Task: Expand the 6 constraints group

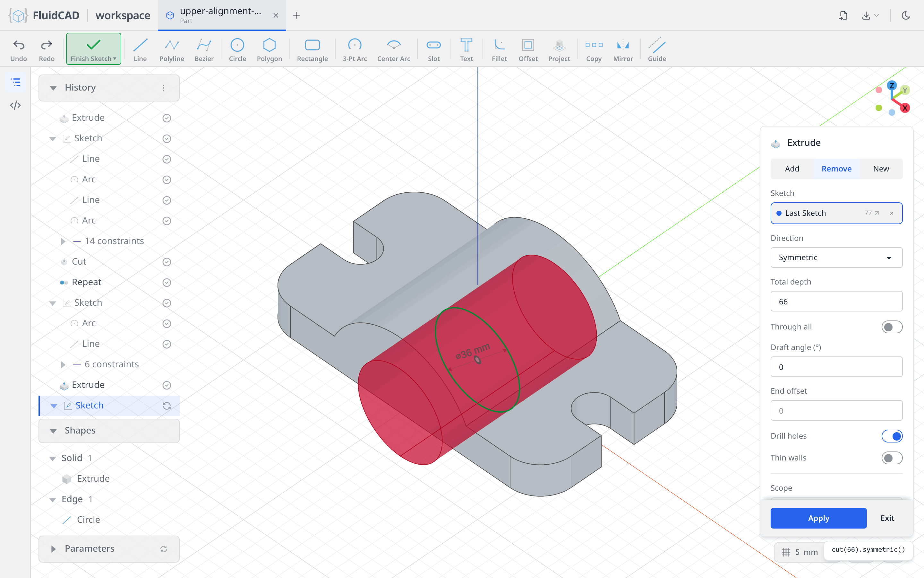Action: click(x=63, y=365)
